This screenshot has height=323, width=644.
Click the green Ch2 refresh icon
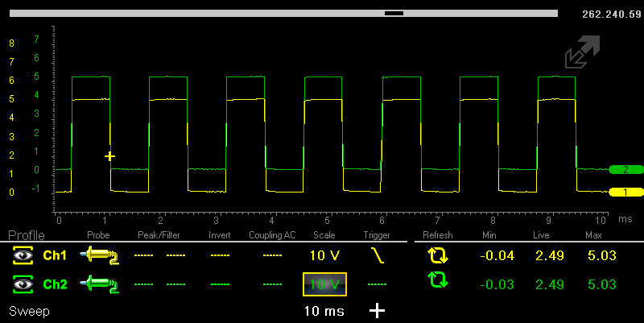click(x=436, y=281)
